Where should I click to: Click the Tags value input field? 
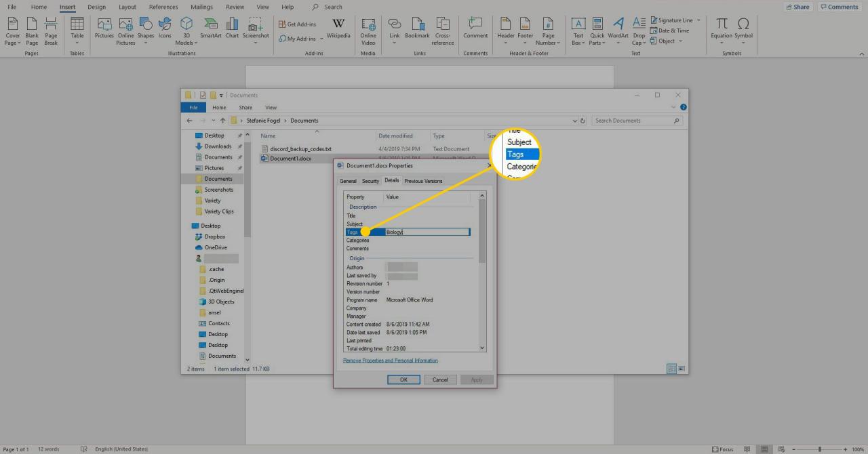(x=427, y=232)
